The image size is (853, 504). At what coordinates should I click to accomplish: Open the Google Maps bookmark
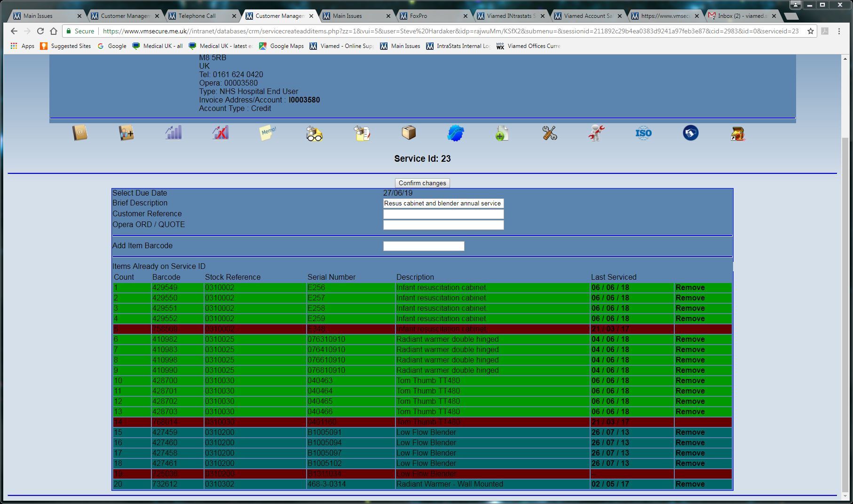pos(282,46)
